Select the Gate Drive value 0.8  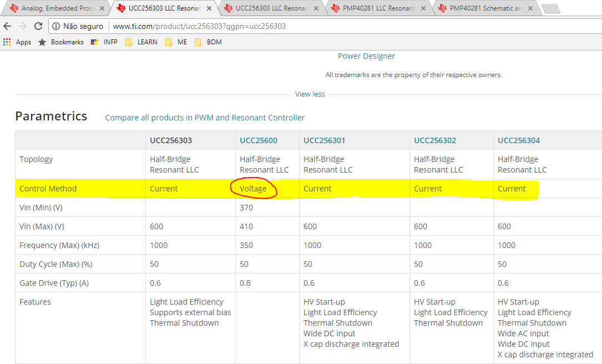[x=245, y=283]
